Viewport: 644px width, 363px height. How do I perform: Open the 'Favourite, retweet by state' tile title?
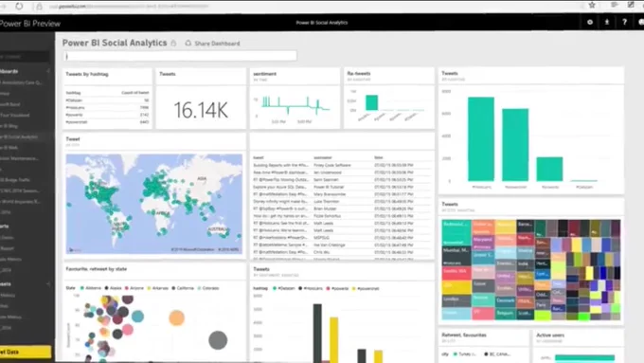click(97, 269)
